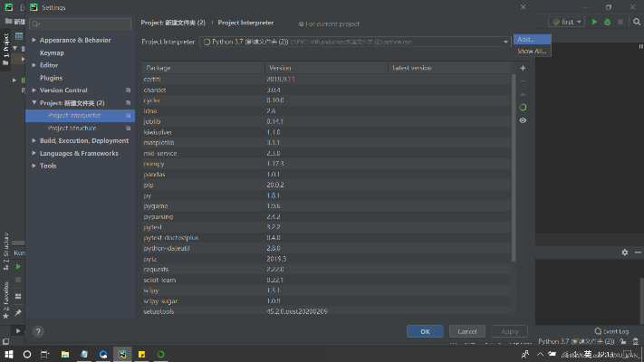The image size is (644, 362).
Task: Choose Show All... in the interpreter popup menu
Action: click(x=531, y=52)
